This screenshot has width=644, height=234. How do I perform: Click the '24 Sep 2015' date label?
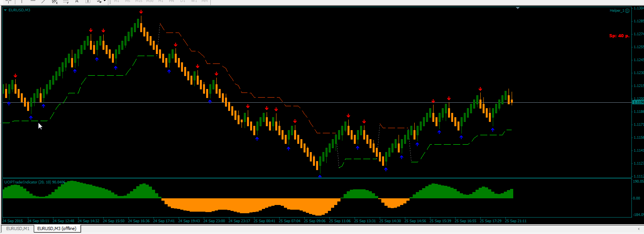[13, 221]
